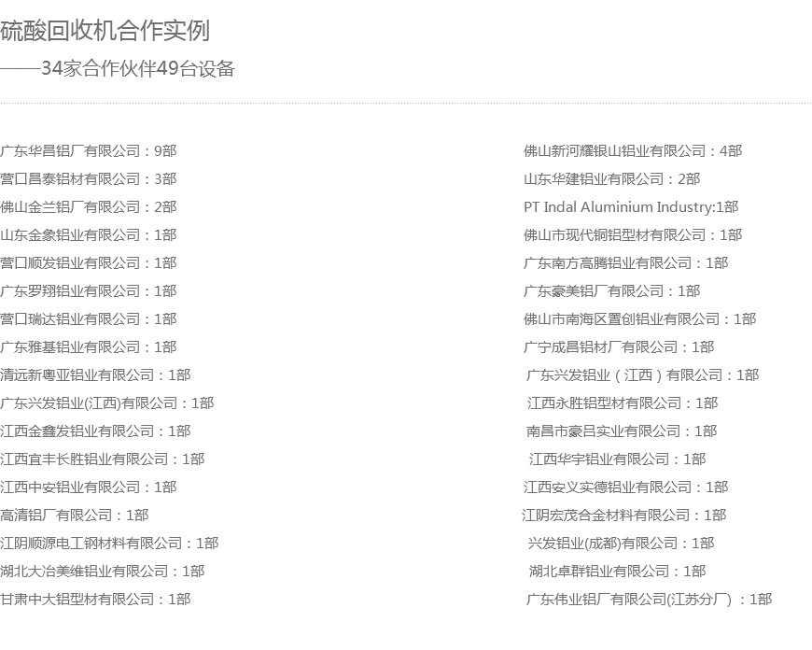This screenshot has width=812, height=650.
Task: Select the entry 江西宜丰长胜铝业有限公司：1部
Action: click(x=103, y=459)
